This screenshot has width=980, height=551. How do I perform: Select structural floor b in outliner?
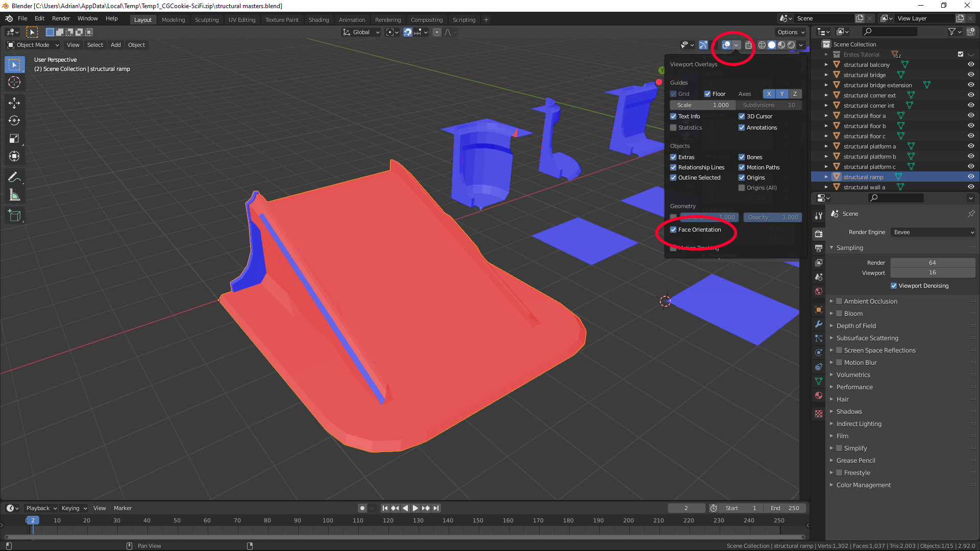(x=864, y=126)
